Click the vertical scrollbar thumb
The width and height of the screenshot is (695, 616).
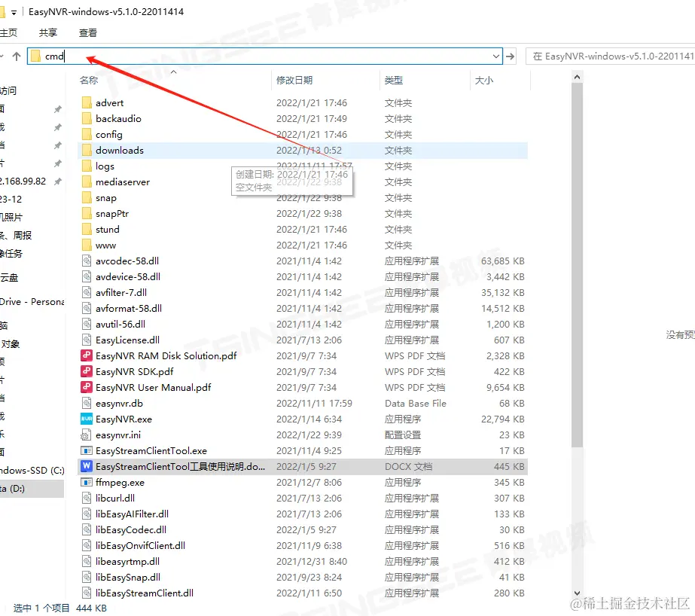(577, 265)
